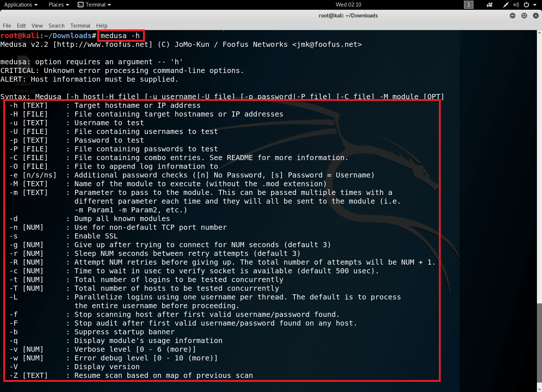Click '-n [NUM]' non-default TCP port line

point(118,227)
